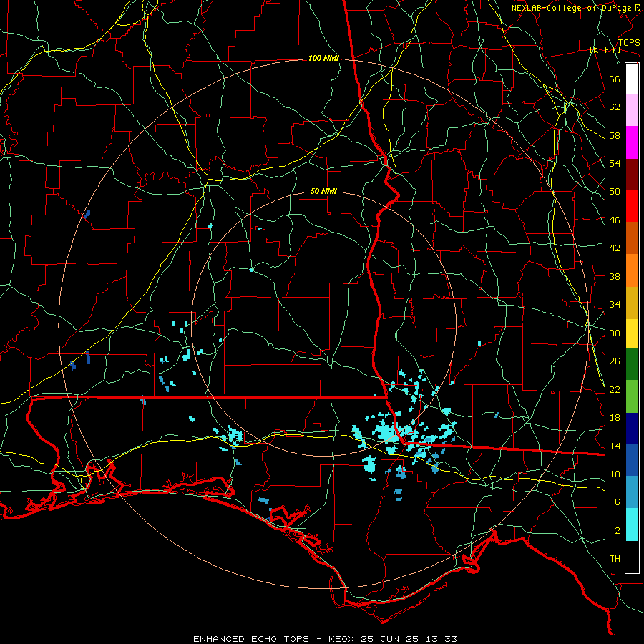Pick the light blue legend swatch
Screen dimensions: 644x644
click(x=632, y=492)
